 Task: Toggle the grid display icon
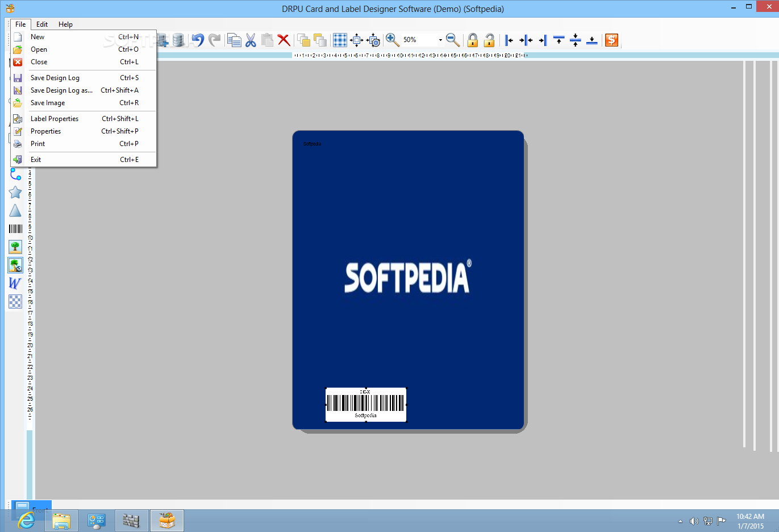340,40
